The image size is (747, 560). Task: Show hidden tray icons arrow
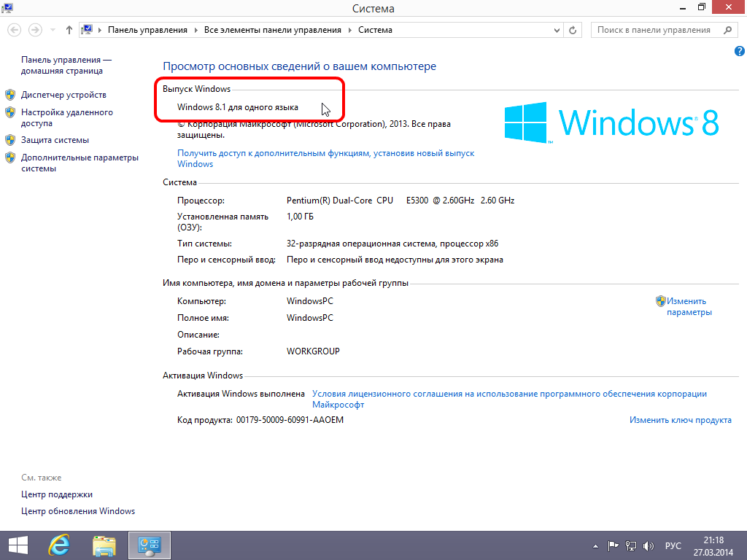point(595,546)
